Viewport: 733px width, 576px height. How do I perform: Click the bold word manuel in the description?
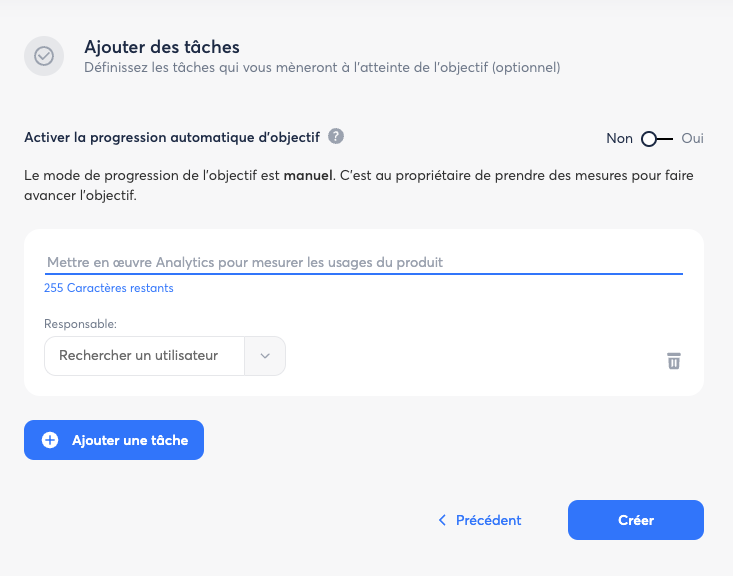pos(307,176)
